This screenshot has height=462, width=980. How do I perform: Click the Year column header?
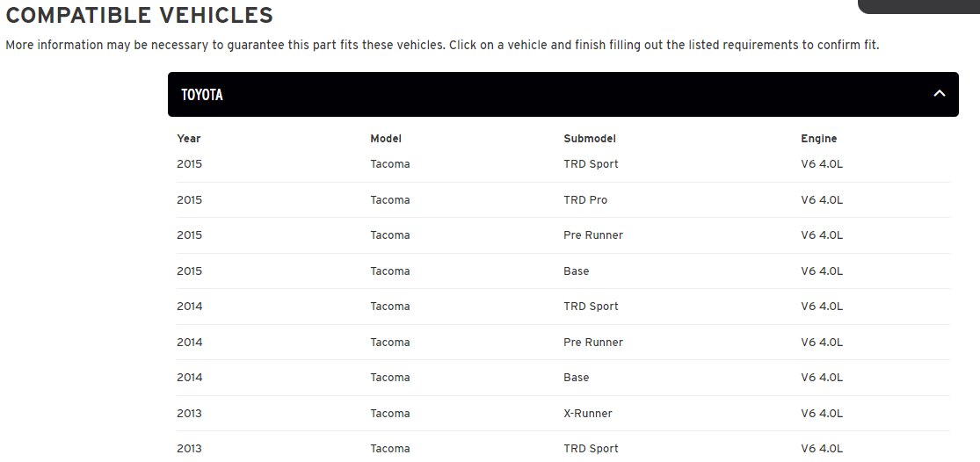point(189,139)
